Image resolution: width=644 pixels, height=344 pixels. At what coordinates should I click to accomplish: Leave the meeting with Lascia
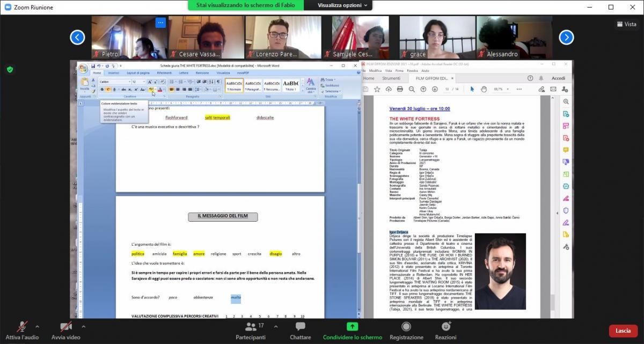623,331
